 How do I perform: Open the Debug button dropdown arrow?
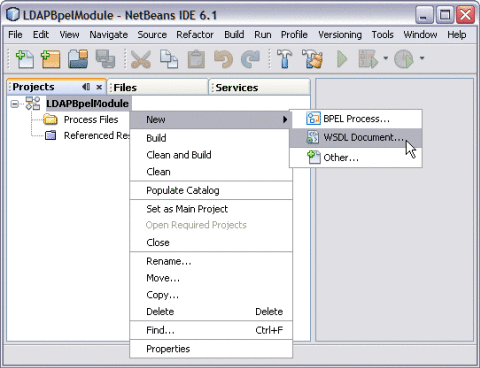coord(386,58)
